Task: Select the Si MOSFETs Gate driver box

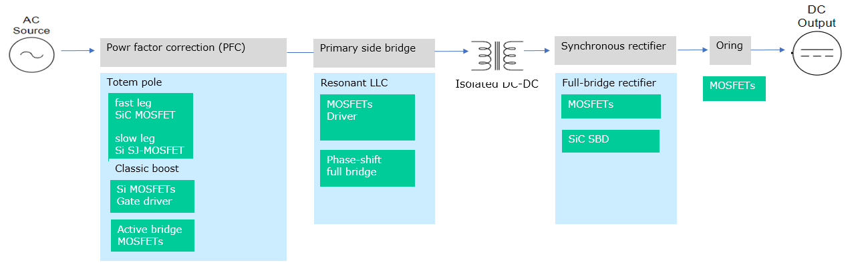Action: tap(152, 196)
